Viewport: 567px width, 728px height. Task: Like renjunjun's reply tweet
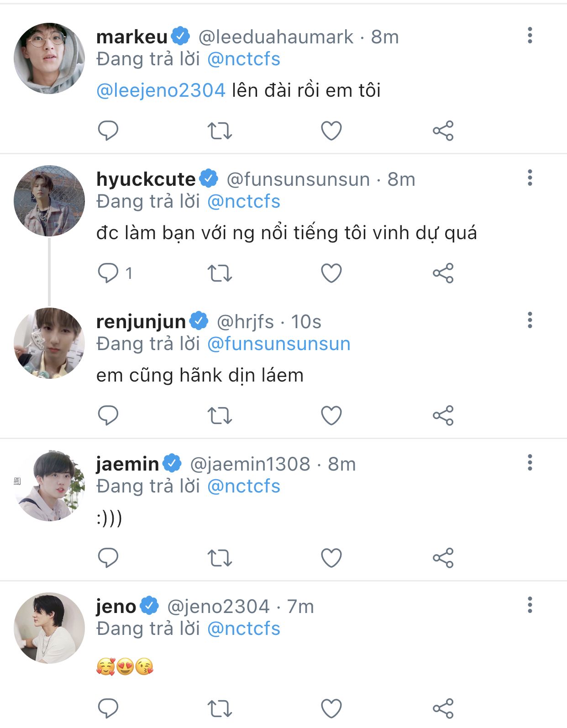[331, 415]
